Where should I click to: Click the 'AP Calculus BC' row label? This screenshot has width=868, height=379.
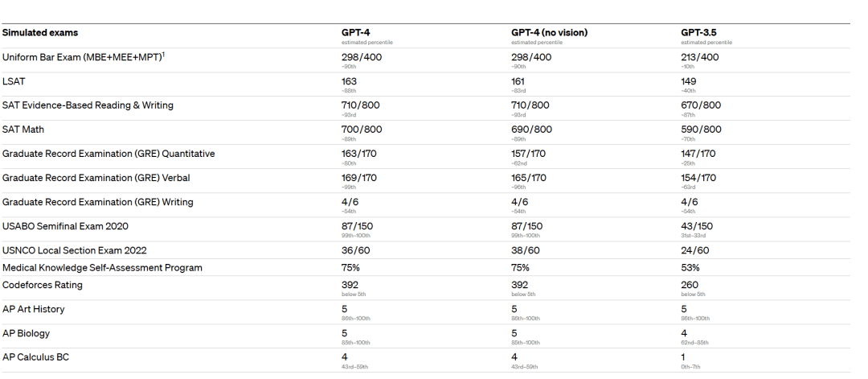[35, 356]
